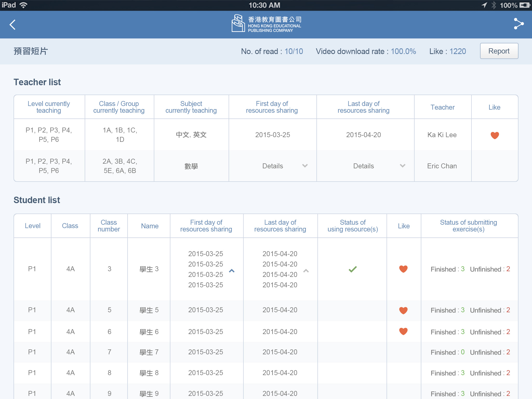
Task: Sort by Class number column header
Action: point(109,226)
